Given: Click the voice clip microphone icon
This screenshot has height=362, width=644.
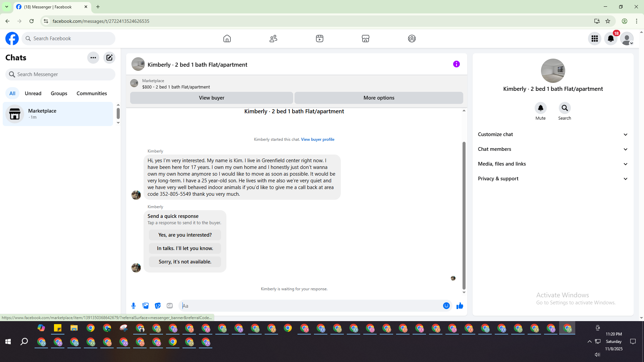Looking at the screenshot, I should coord(133,306).
